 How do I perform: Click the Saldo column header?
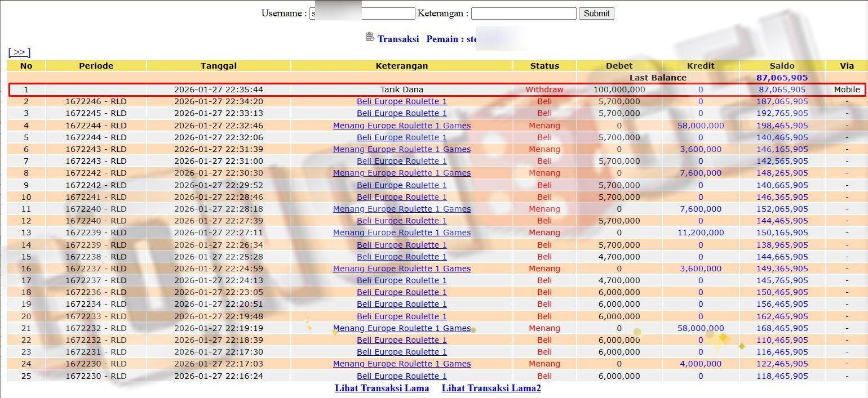coord(782,66)
